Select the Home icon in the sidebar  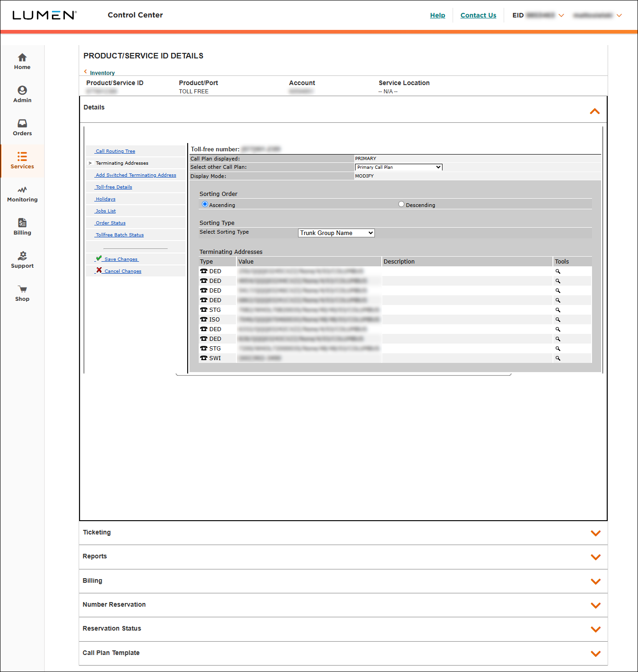pyautogui.click(x=22, y=61)
